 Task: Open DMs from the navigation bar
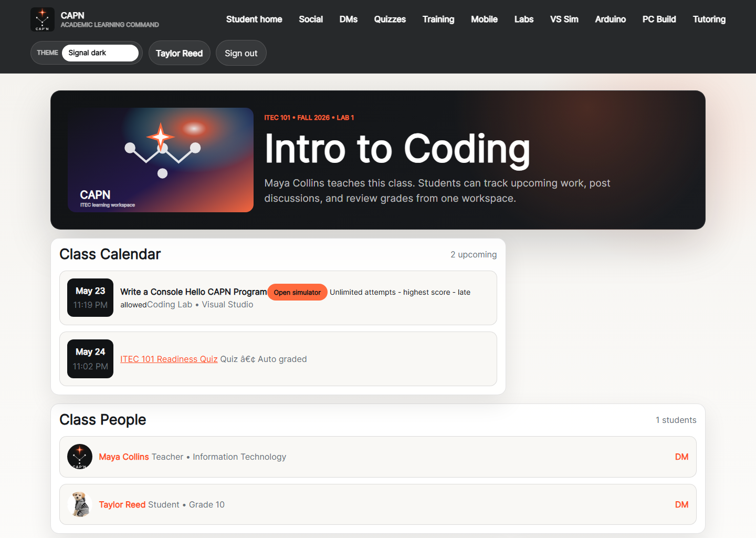(x=349, y=19)
